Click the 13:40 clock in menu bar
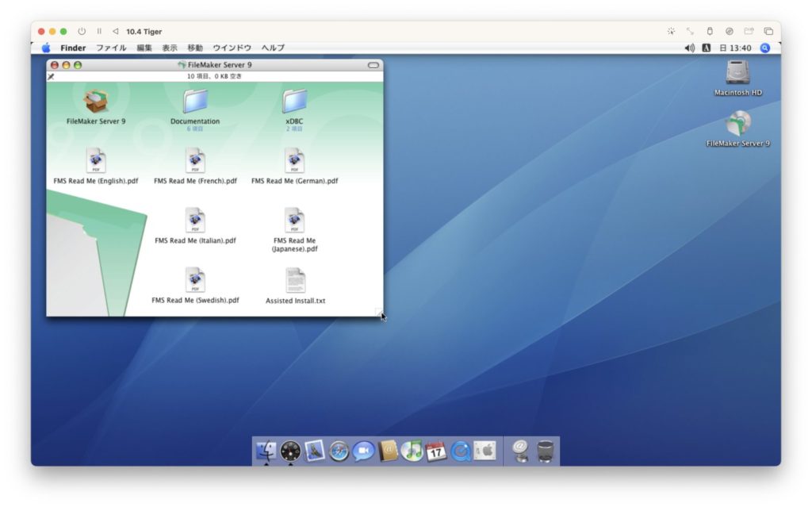Image resolution: width=812 pixels, height=507 pixels. (735, 48)
